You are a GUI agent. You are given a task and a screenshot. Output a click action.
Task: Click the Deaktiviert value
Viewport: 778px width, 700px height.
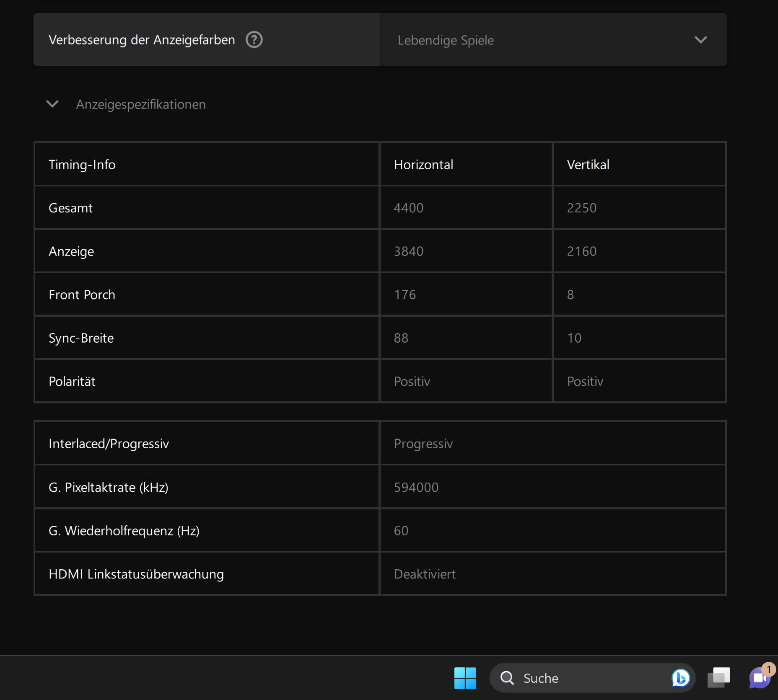click(425, 574)
